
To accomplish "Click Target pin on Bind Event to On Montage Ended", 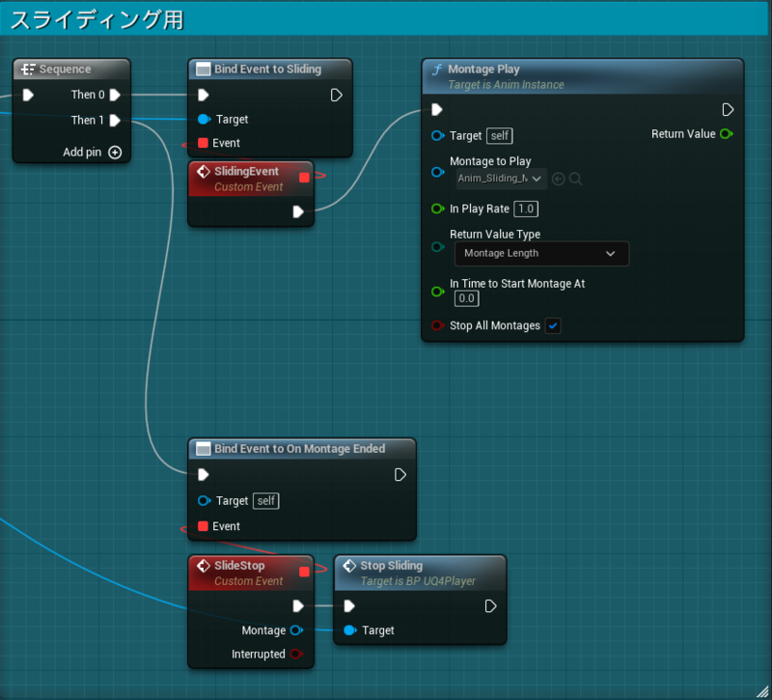I will [x=204, y=501].
